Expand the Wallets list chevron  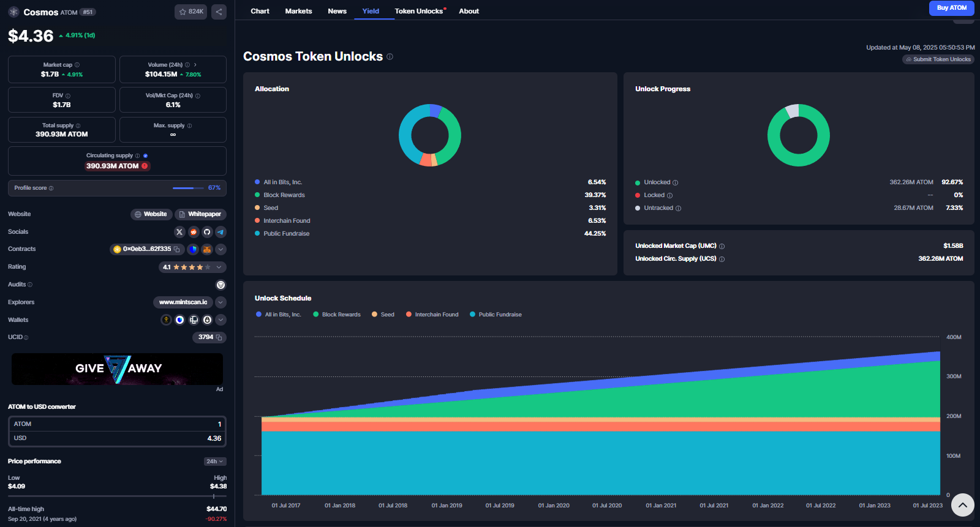(x=221, y=320)
